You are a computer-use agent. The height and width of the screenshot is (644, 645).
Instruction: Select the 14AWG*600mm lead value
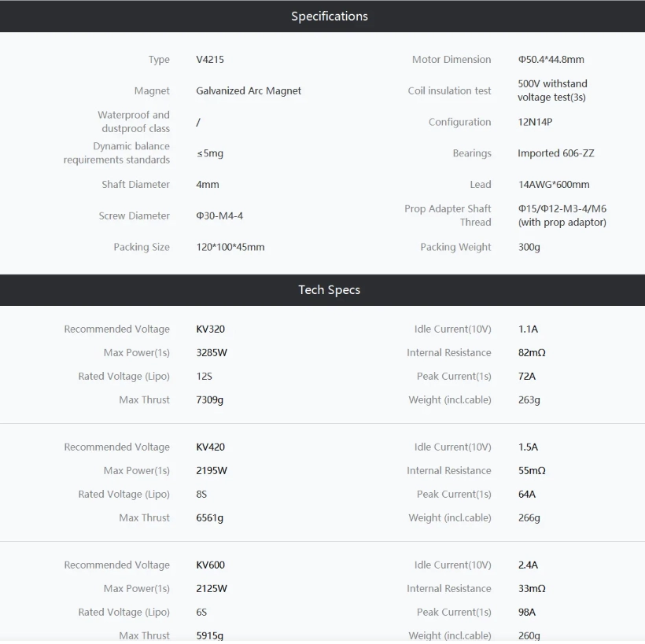pyautogui.click(x=553, y=185)
